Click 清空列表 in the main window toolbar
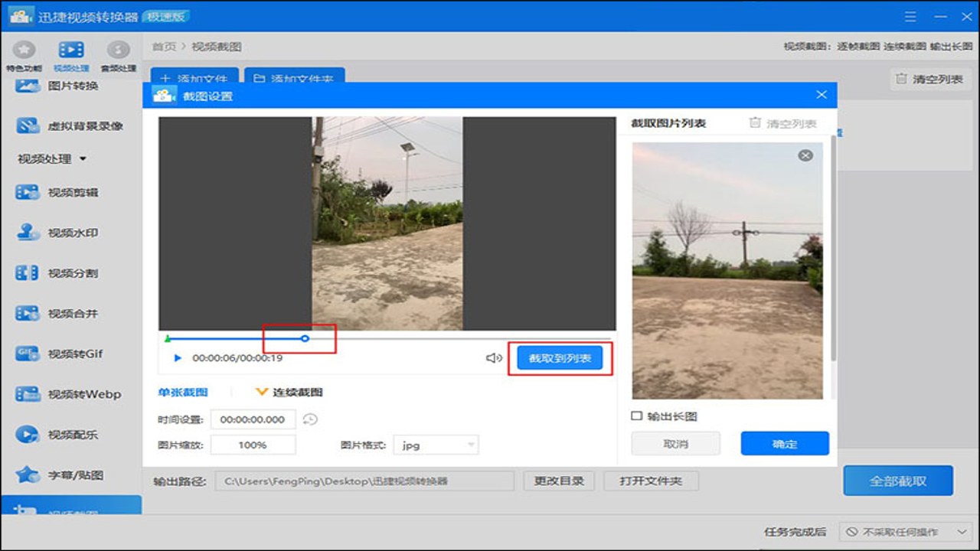The height and width of the screenshot is (551, 980). [x=929, y=79]
